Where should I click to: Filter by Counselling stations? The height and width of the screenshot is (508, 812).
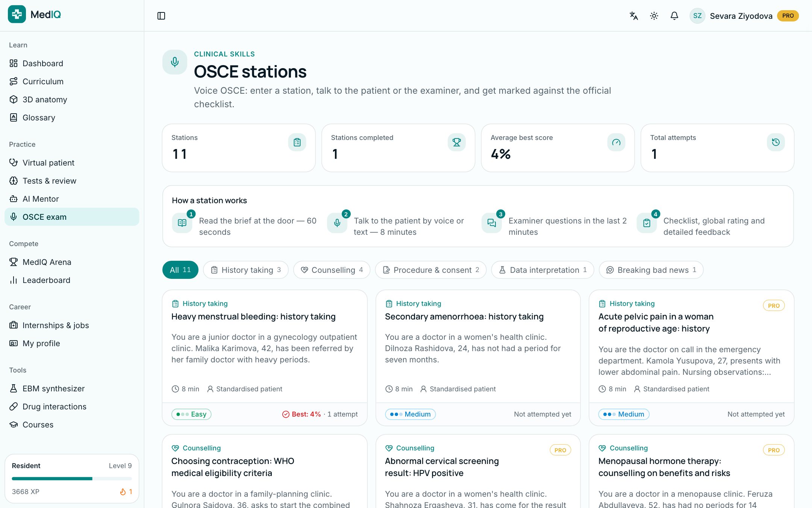tap(332, 270)
